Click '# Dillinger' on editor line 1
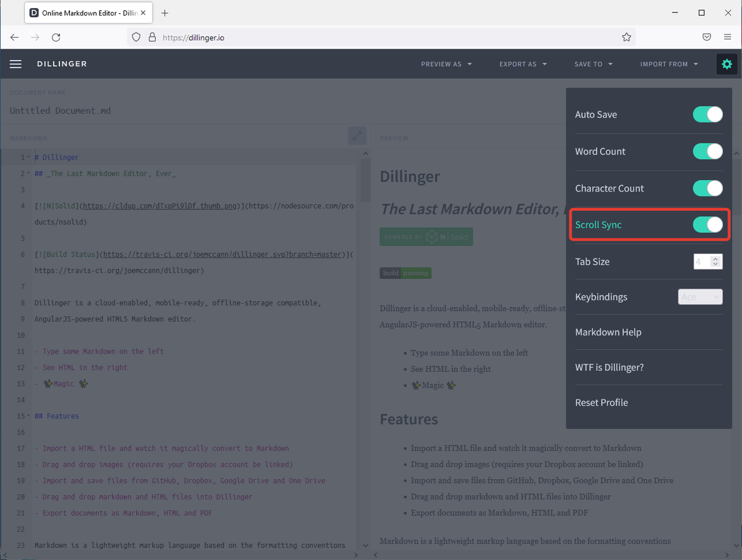Image resolution: width=742 pixels, height=560 pixels. point(57,158)
